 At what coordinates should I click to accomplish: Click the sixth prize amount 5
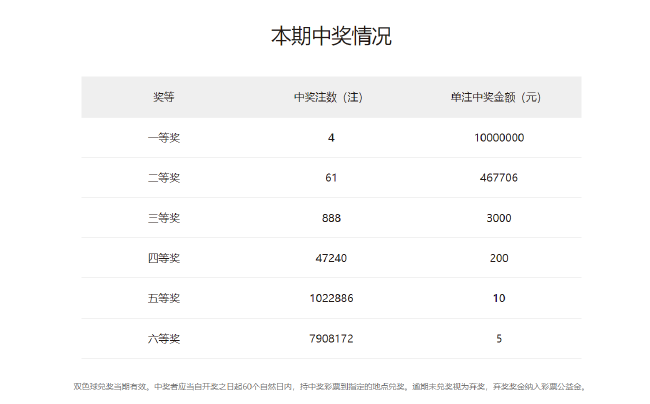(x=499, y=339)
